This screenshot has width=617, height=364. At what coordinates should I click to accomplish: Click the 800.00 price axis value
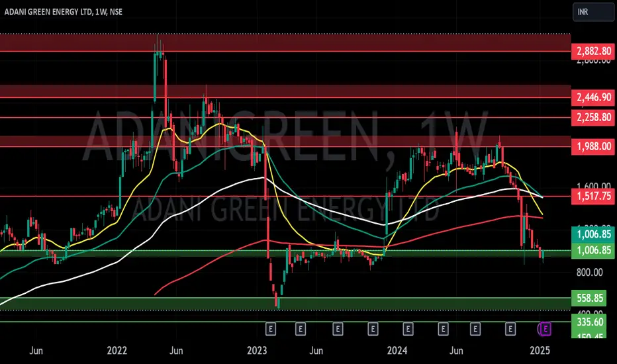[589, 272]
